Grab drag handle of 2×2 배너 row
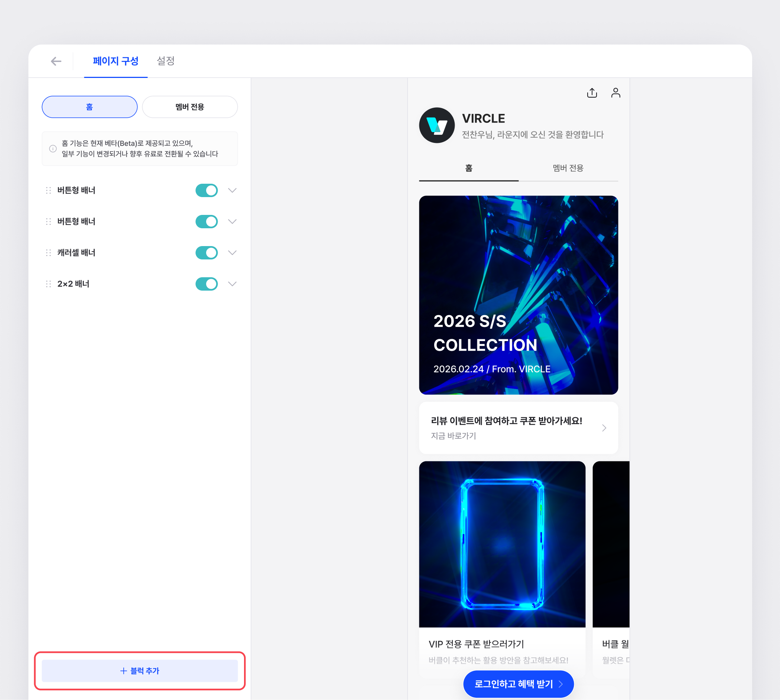This screenshot has height=700, width=780. (x=49, y=284)
